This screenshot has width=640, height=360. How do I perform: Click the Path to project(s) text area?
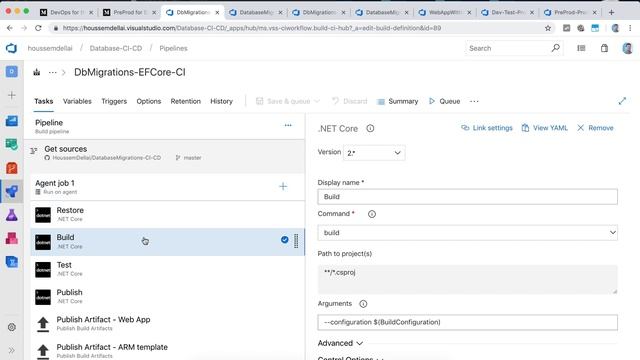click(x=467, y=280)
